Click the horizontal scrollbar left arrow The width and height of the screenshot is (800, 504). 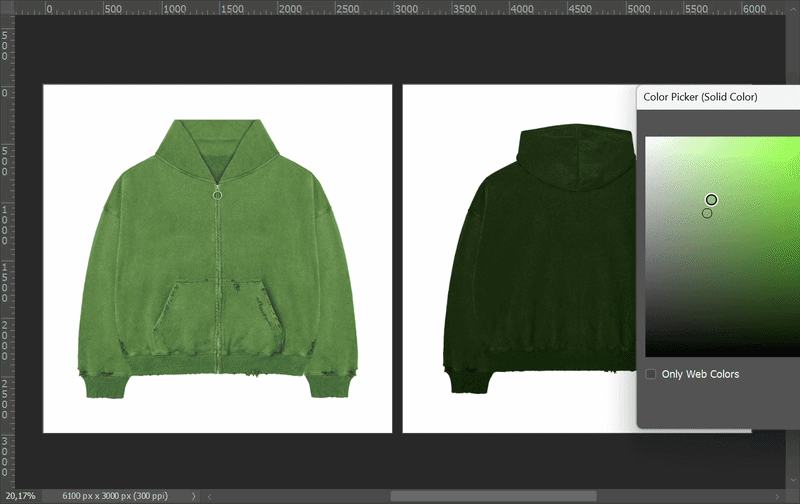click(207, 496)
